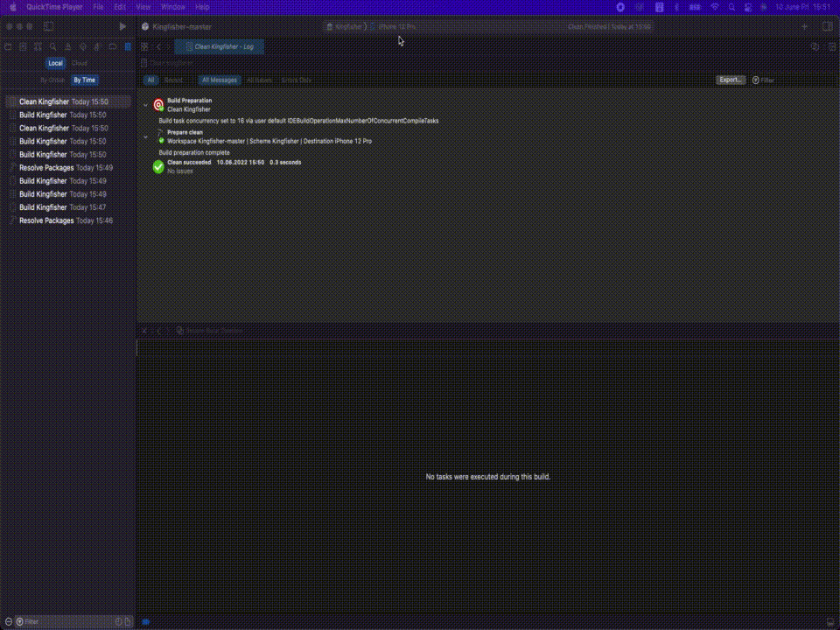Open the Debug navigator icon
The image size is (840, 630).
point(97,46)
